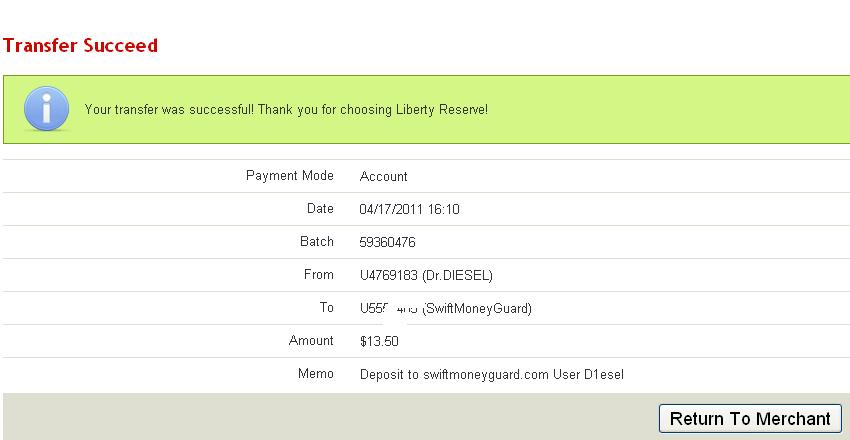Click the Amount field label
Image resolution: width=850 pixels, height=440 pixels.
(x=311, y=341)
